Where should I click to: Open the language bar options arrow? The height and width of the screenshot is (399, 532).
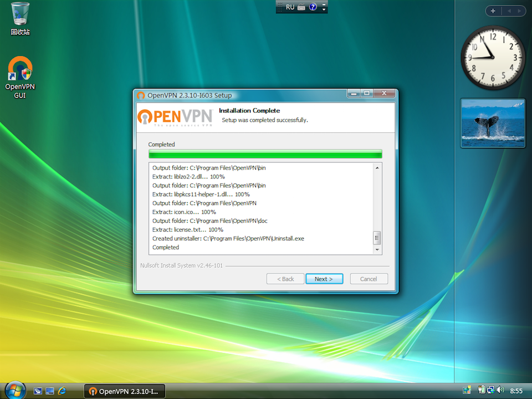coord(324,9)
